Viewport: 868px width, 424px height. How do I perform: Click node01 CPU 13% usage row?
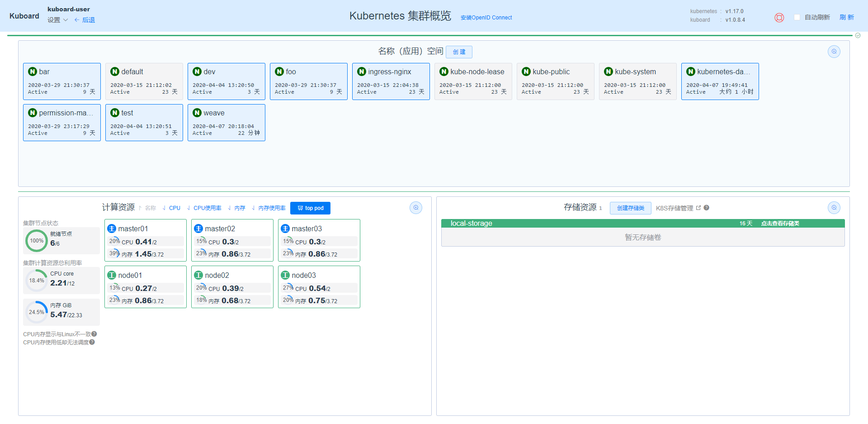146,288
